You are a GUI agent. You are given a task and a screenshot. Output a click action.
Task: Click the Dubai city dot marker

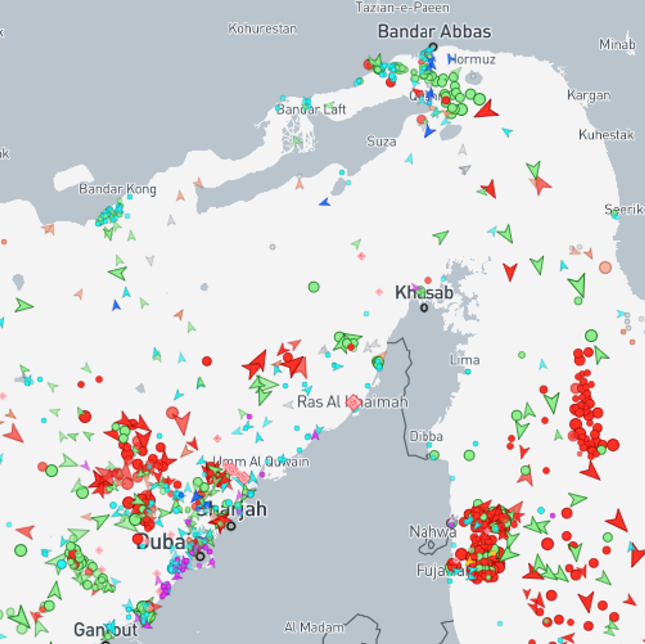coord(200,556)
